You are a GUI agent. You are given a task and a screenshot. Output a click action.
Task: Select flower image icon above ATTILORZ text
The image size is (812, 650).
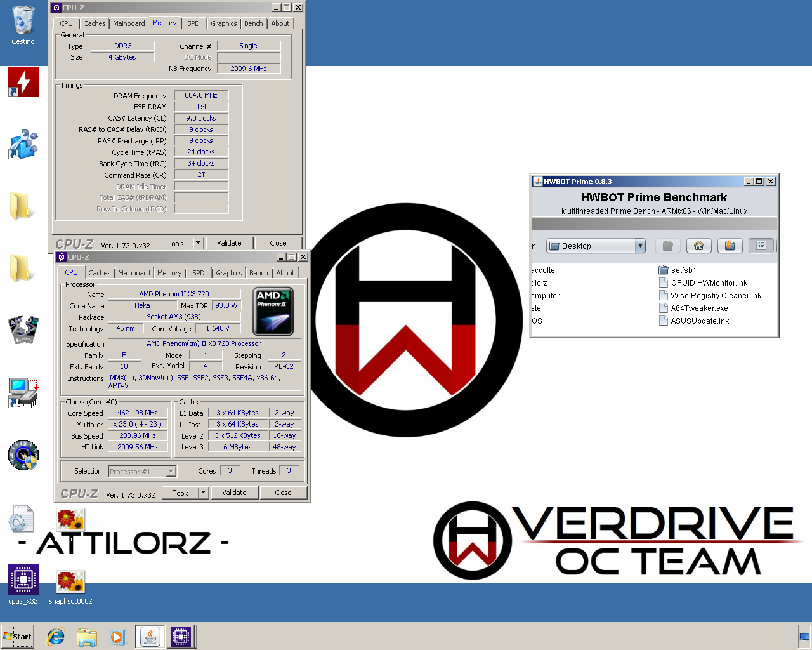point(70,520)
